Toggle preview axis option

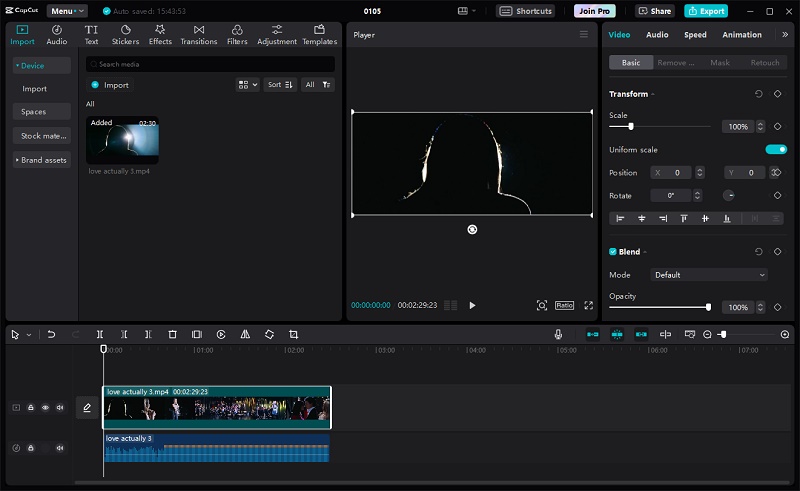point(665,334)
